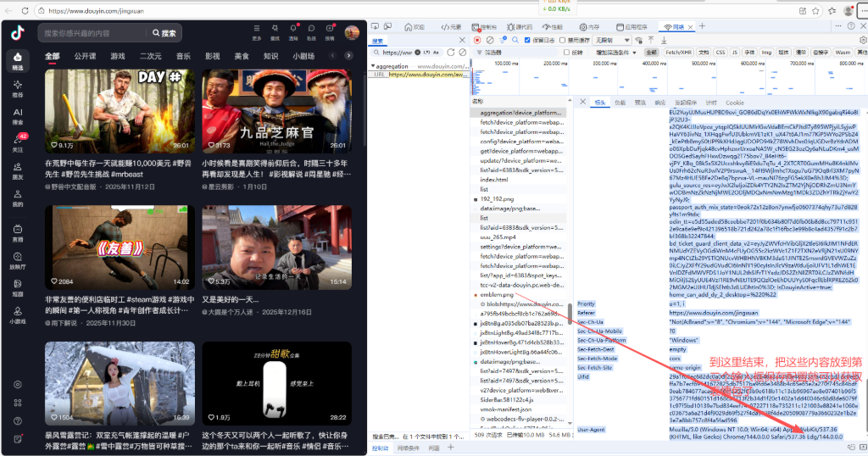The width and height of the screenshot is (868, 456).
Task: Toggle the device emulation icon in DevTools
Action: pos(388,26)
